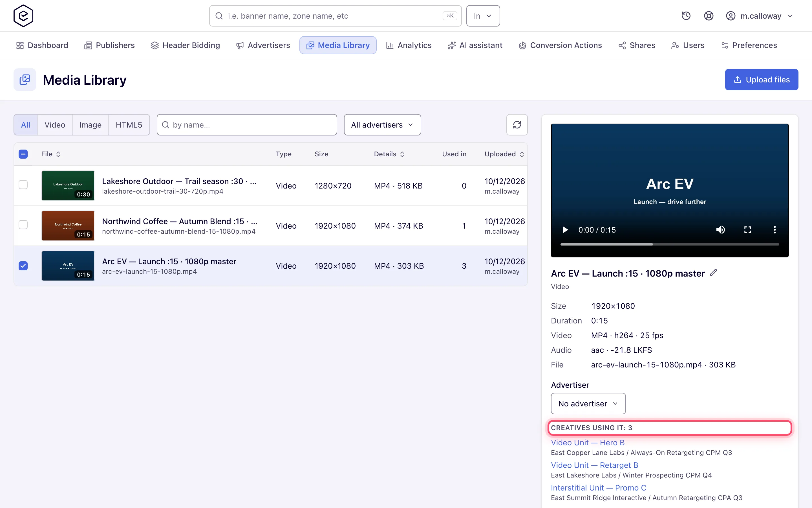Open the Video Unit — Hero B creative link
The width and height of the screenshot is (812, 508).
(x=588, y=443)
